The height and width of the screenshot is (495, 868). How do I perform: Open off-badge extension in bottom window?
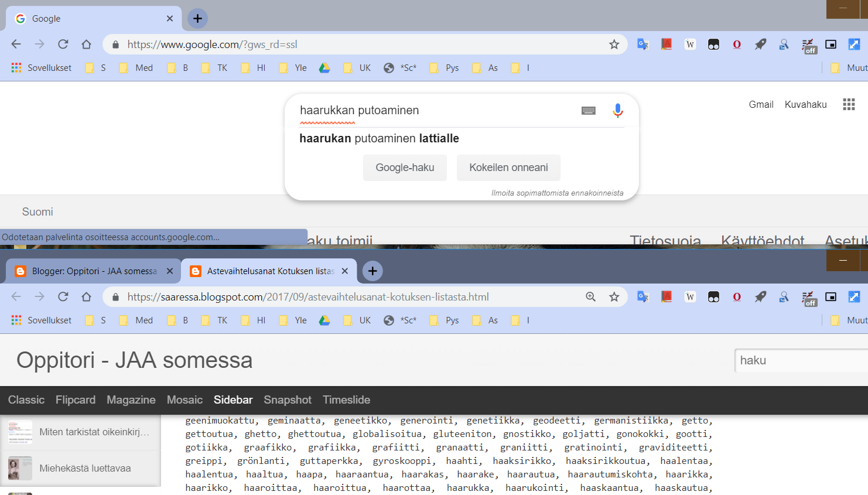[x=808, y=298]
